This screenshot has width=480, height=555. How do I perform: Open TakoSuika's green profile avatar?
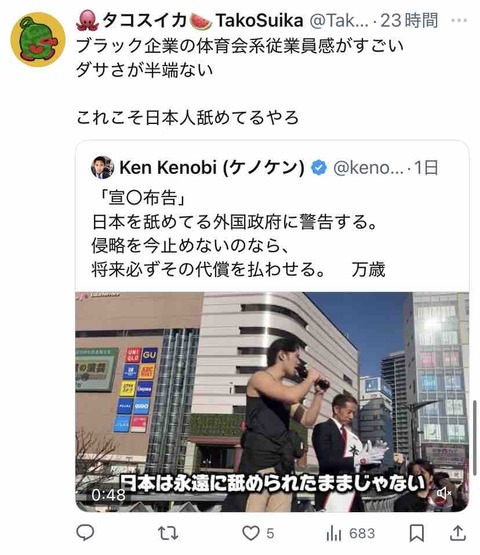coord(38,39)
